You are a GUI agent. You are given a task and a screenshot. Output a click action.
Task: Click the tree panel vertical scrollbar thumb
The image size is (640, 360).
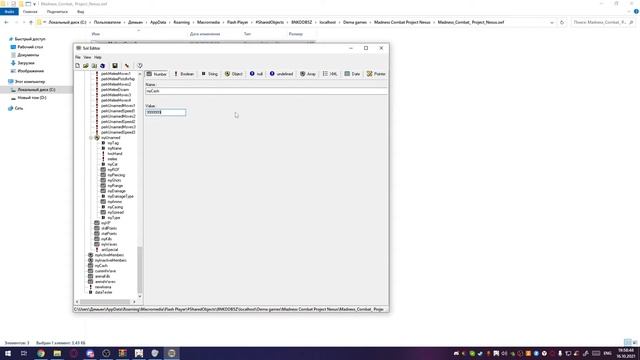(140, 269)
